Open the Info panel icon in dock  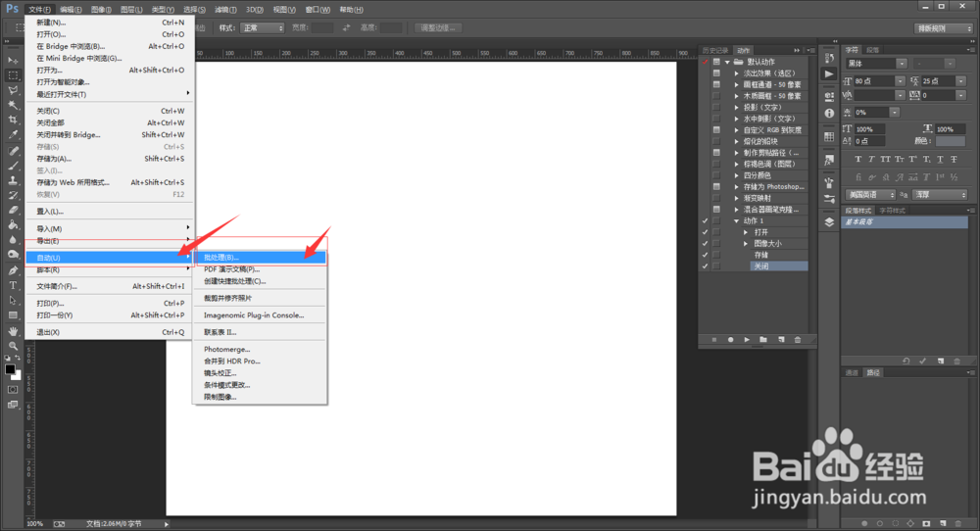pyautogui.click(x=829, y=113)
